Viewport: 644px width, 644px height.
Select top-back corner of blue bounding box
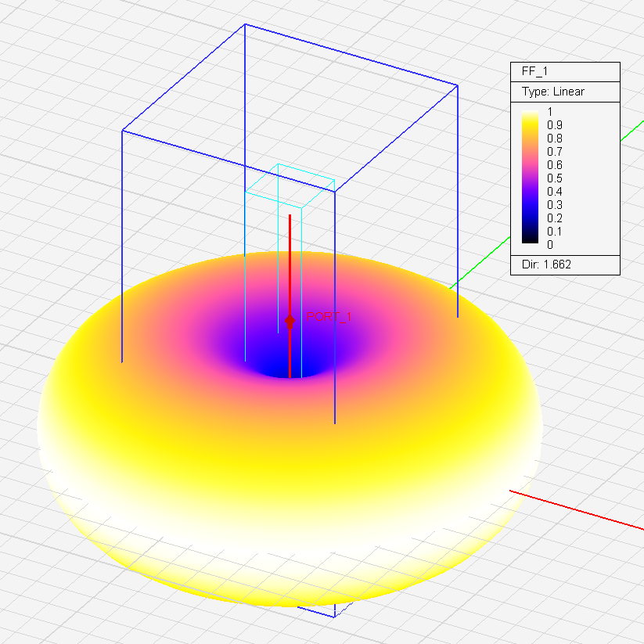point(245,24)
